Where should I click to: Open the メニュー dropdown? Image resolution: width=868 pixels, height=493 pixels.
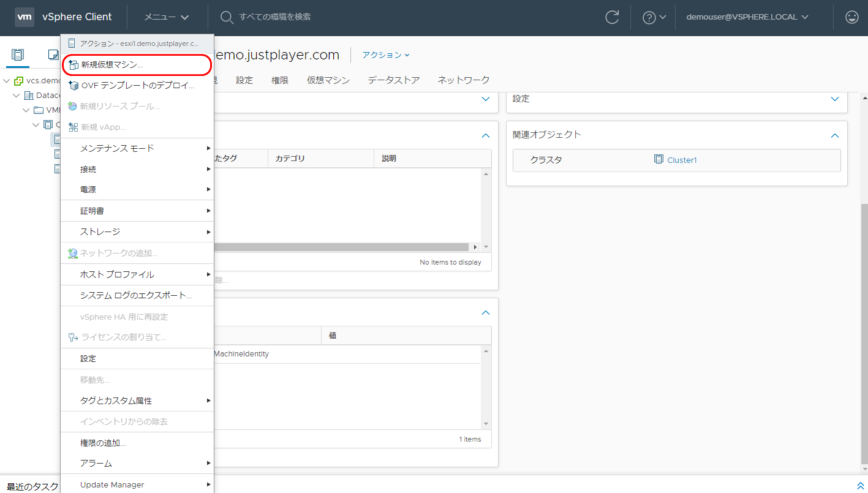point(165,17)
